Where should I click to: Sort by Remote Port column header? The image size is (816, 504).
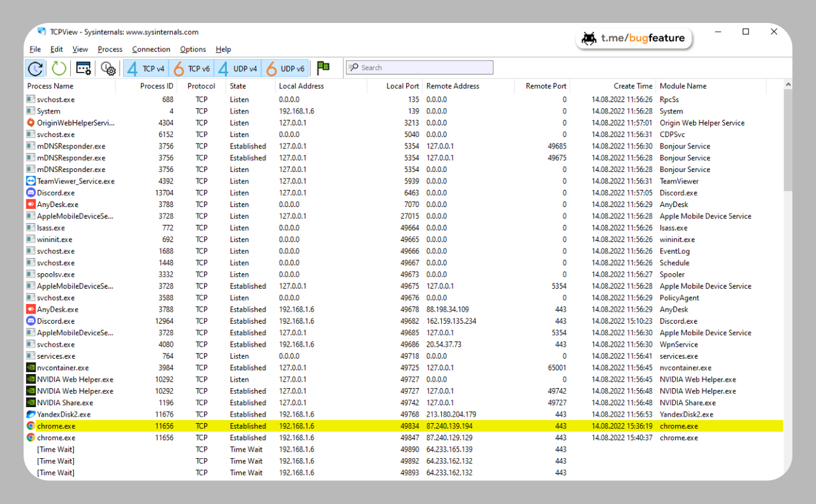click(x=543, y=86)
